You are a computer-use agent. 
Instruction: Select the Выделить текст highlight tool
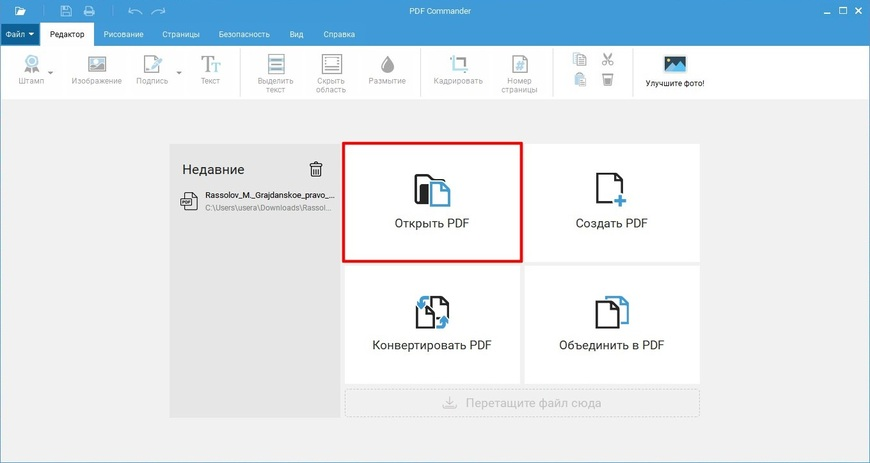(276, 74)
